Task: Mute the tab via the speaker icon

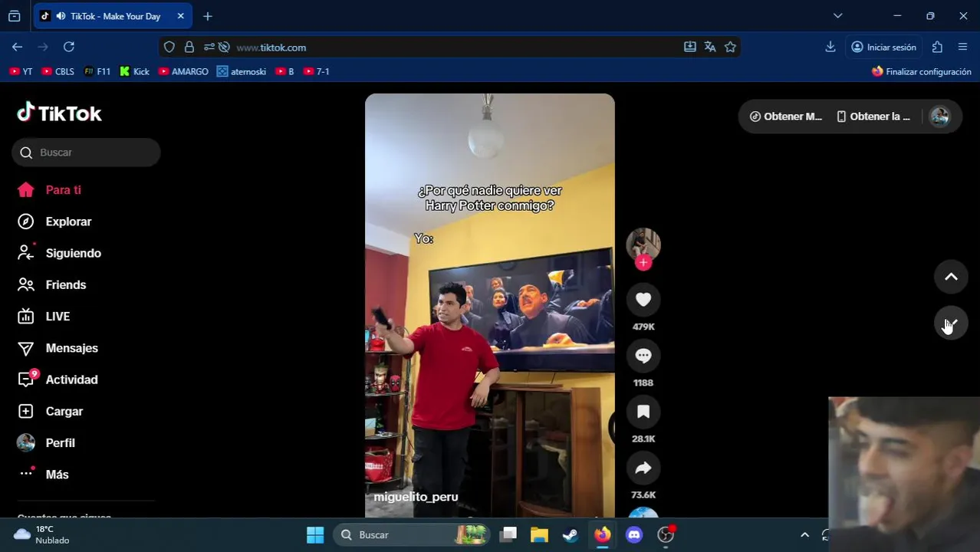Action: [x=61, y=16]
